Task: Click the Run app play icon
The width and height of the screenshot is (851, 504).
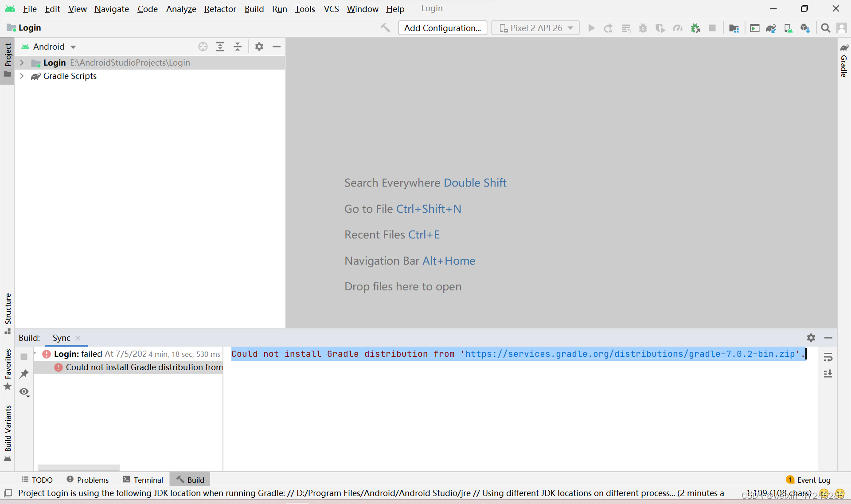Action: pyautogui.click(x=591, y=28)
